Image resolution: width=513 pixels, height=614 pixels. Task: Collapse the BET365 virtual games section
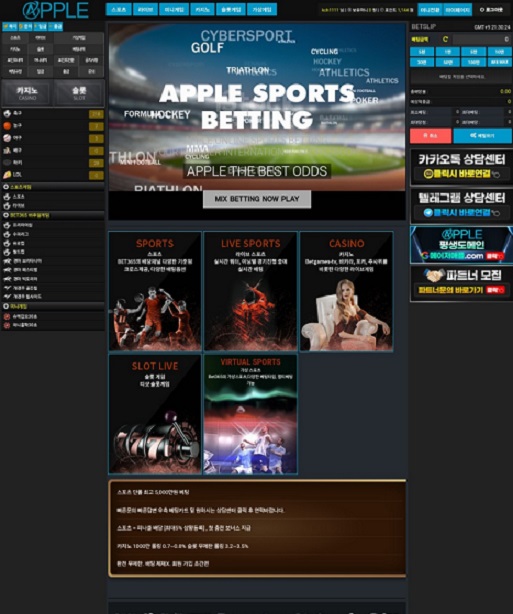pyautogui.click(x=53, y=215)
